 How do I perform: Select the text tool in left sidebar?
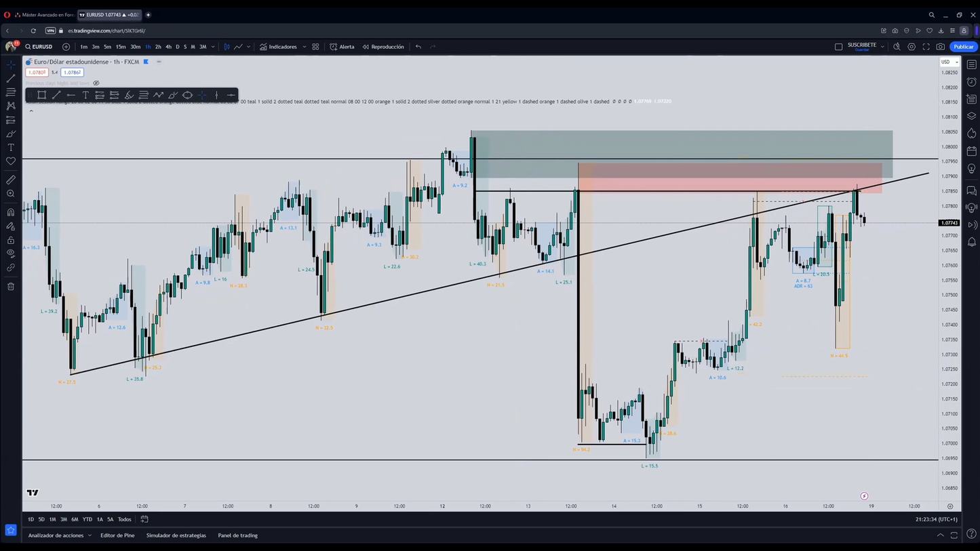11,148
